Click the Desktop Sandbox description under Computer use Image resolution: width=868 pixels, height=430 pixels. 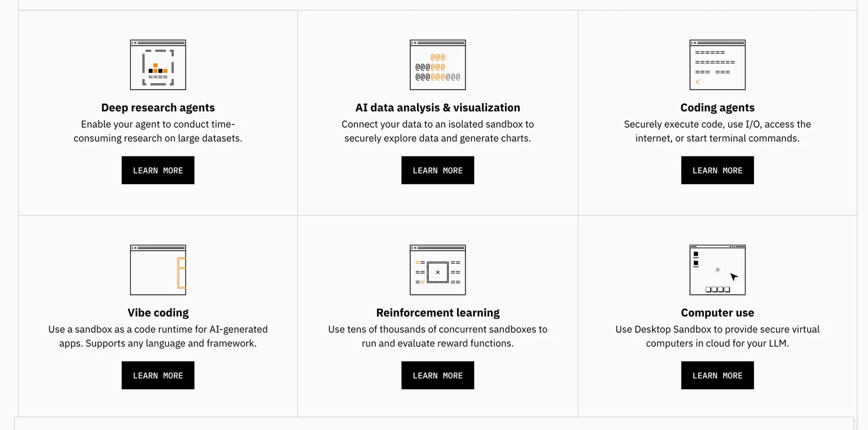coord(717,336)
